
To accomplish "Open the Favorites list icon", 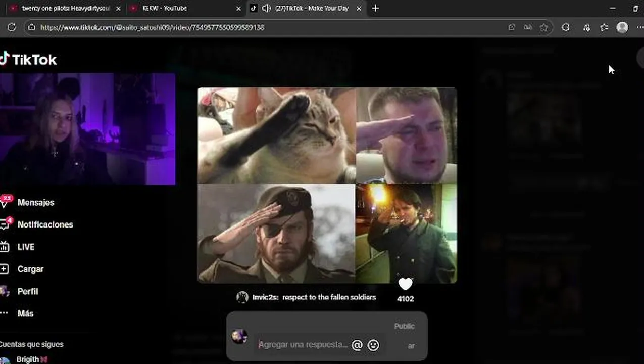I will (x=604, y=27).
